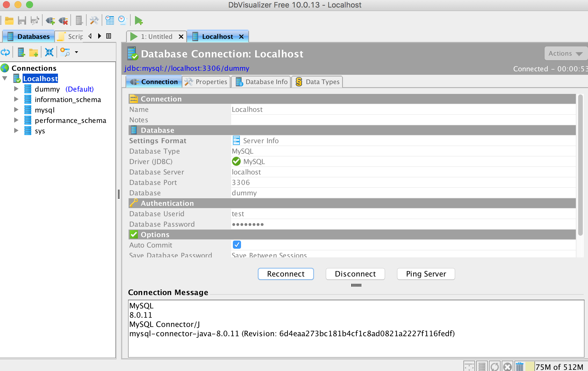This screenshot has height=371, width=588.
Task: Open the Actions dropdown menu
Action: click(565, 54)
